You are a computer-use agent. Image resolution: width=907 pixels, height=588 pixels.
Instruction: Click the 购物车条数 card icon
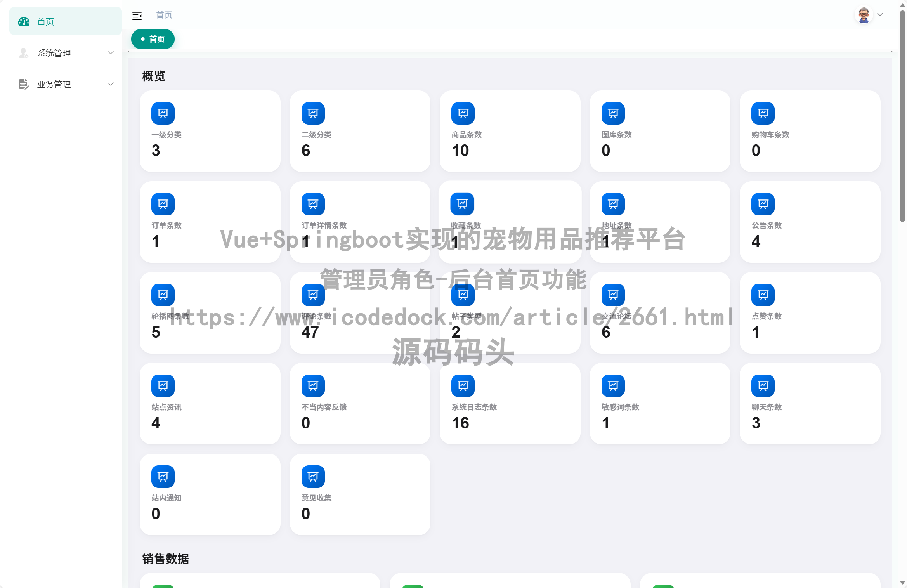(763, 113)
